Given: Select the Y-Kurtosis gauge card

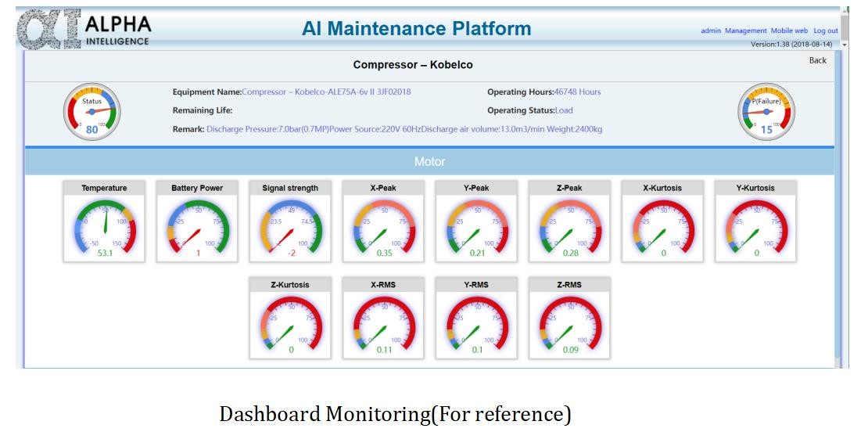Looking at the screenshot, I should point(755,221).
